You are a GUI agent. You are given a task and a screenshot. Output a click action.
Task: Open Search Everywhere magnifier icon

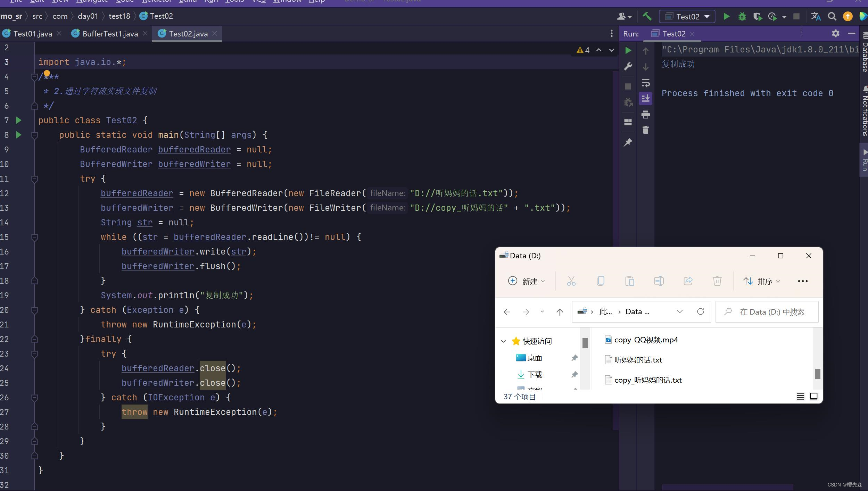click(832, 17)
